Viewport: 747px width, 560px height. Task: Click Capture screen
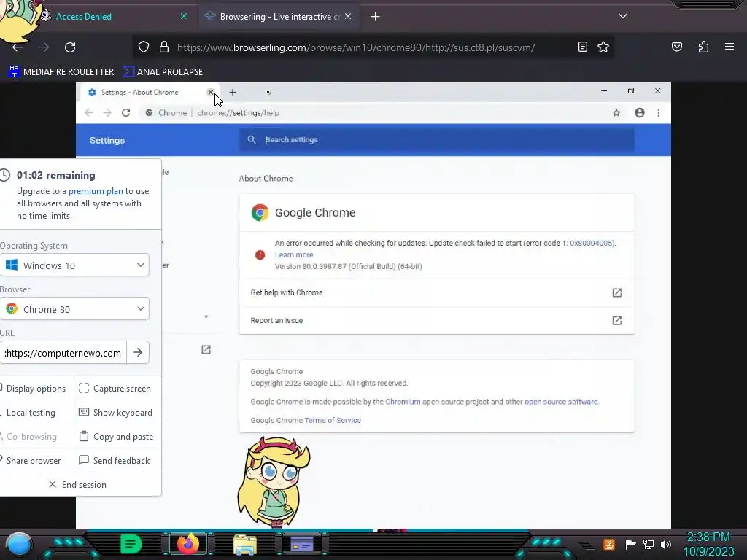coord(117,389)
